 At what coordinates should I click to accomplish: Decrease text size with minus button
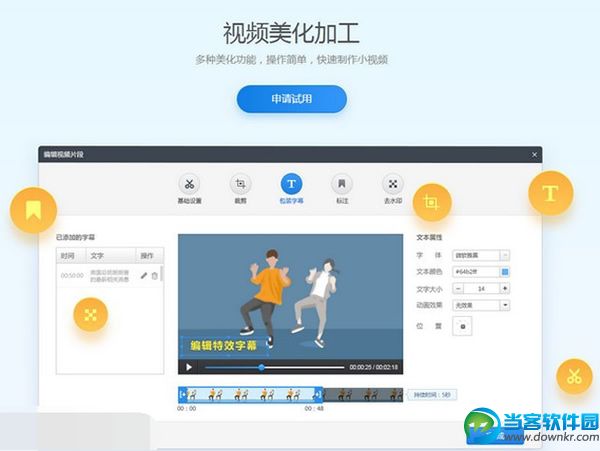tap(458, 288)
